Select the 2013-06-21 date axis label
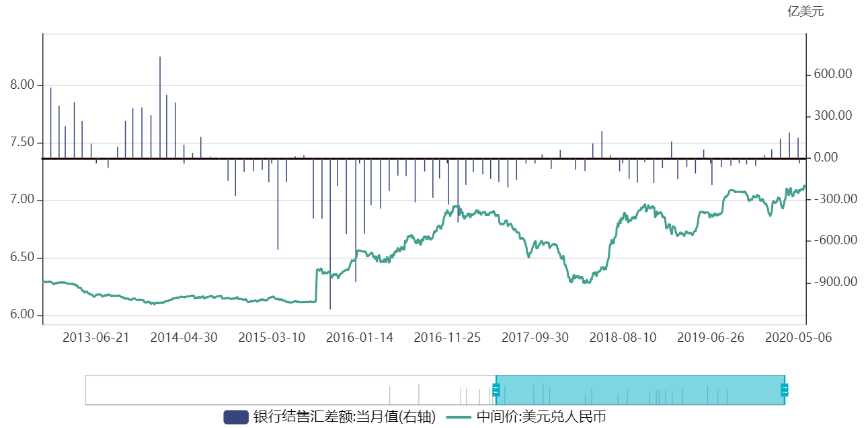The height and width of the screenshot is (428, 868). pyautogui.click(x=95, y=337)
